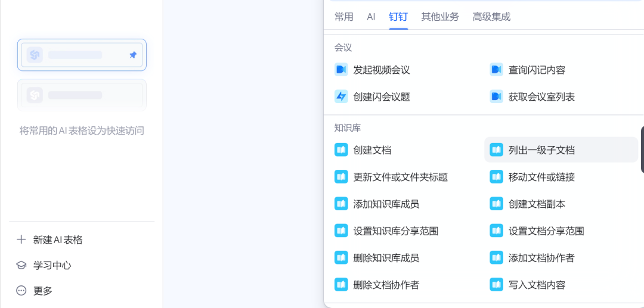Click the book icon beside 创建文档
The image size is (644, 308).
click(x=341, y=150)
